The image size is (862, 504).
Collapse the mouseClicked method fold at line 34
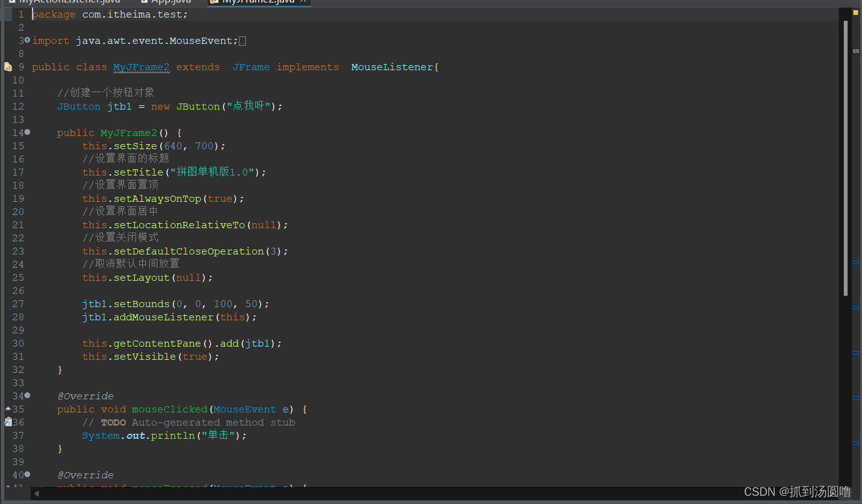pyautogui.click(x=27, y=396)
